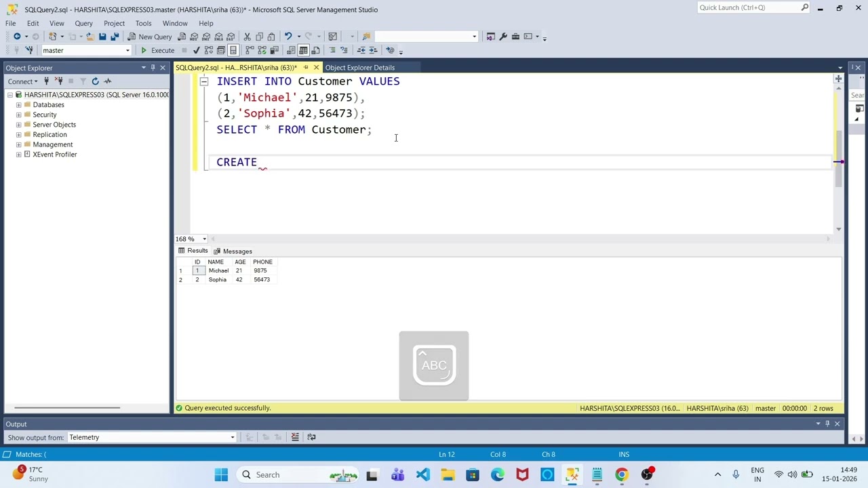Open the File menu
868x488 pixels.
[x=11, y=23]
